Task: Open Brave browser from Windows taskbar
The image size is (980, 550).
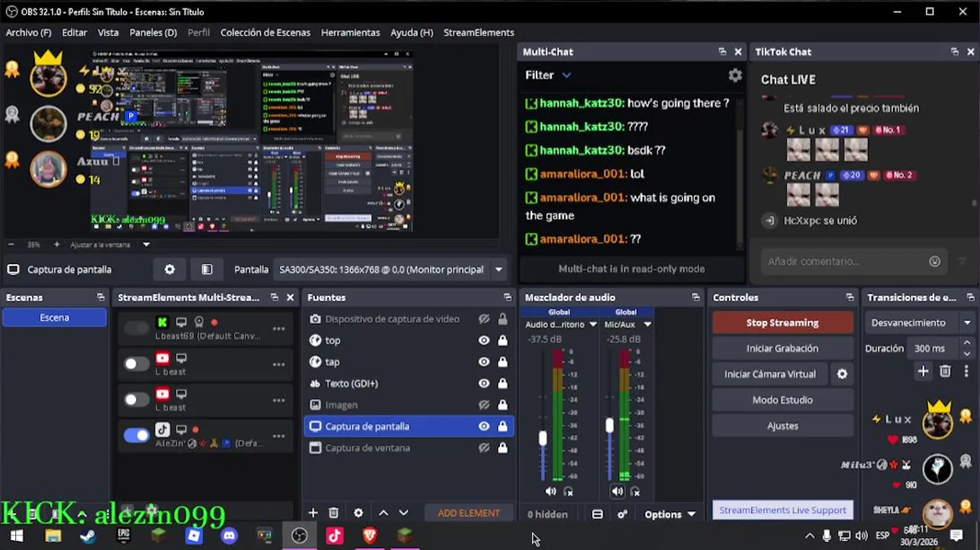Action: [x=370, y=535]
